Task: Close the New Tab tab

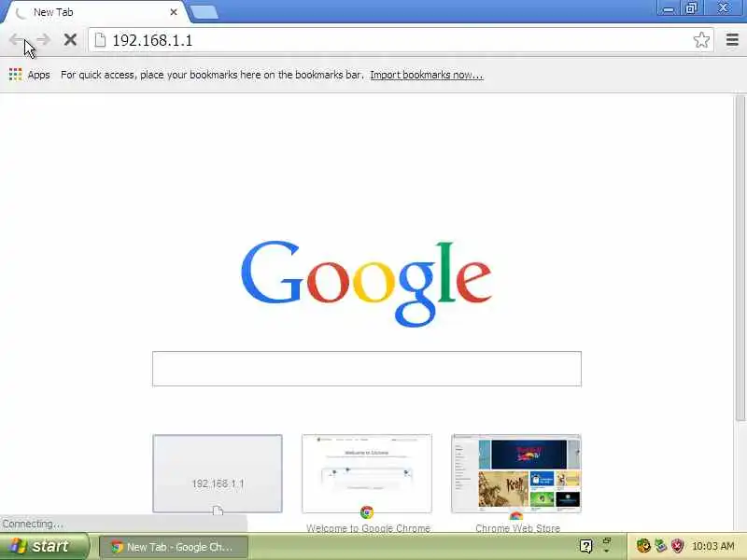Action: [174, 12]
